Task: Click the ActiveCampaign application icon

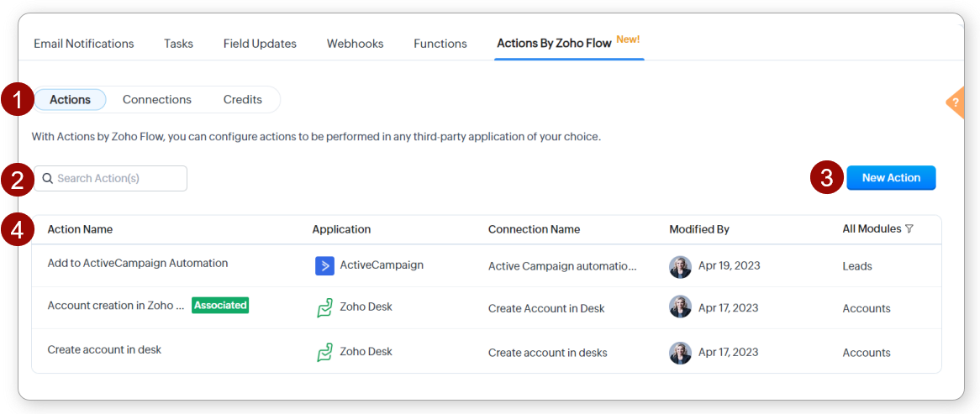Action: click(324, 266)
